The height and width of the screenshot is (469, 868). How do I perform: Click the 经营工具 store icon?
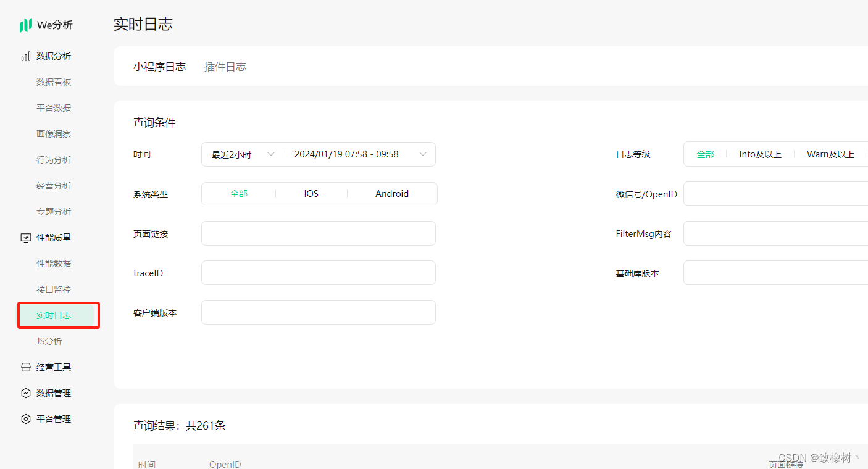point(26,367)
